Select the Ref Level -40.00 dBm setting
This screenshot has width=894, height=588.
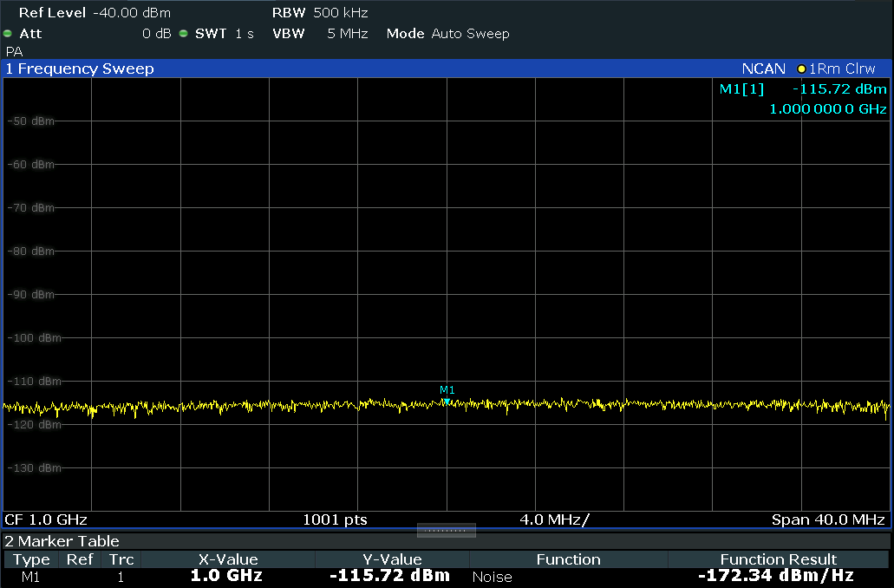click(x=95, y=13)
